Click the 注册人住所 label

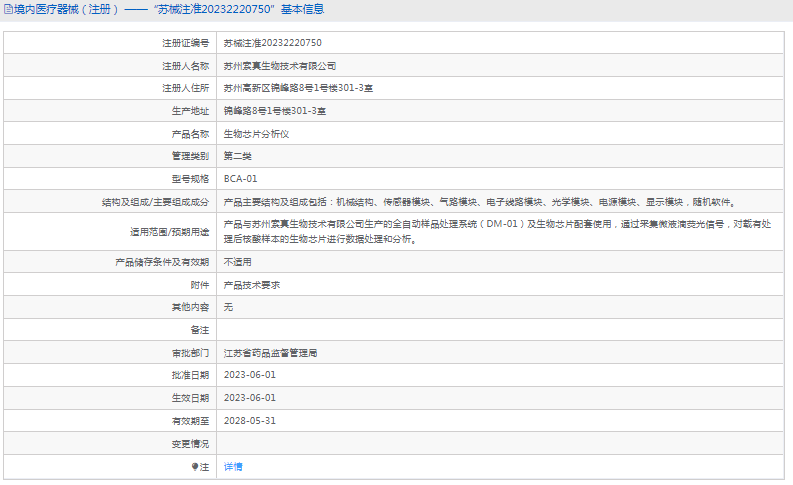186,88
